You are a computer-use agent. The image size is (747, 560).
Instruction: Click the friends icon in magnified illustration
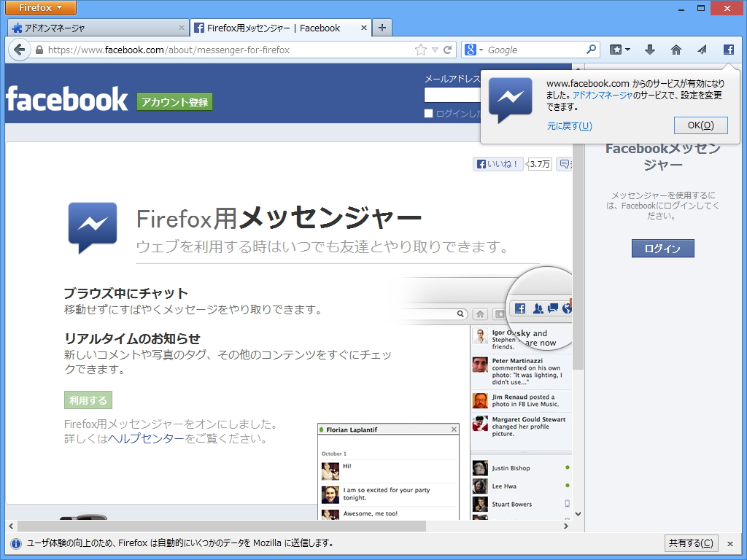point(538,308)
